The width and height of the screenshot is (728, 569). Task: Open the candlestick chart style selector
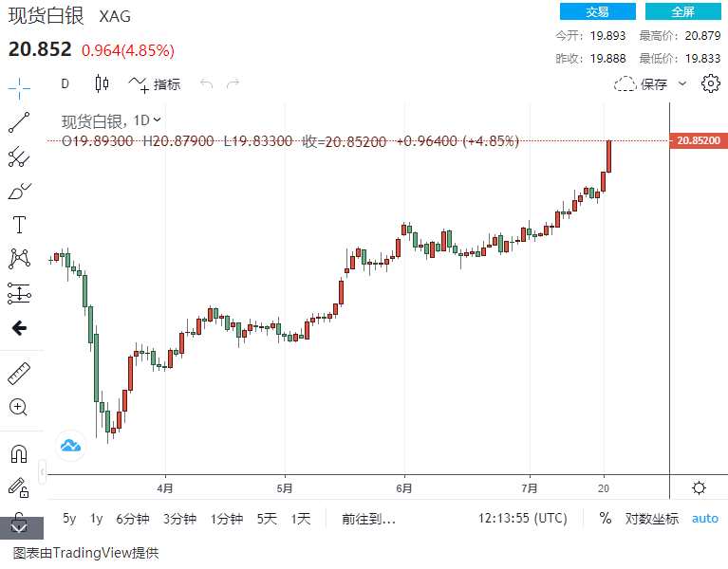pyautogui.click(x=103, y=83)
